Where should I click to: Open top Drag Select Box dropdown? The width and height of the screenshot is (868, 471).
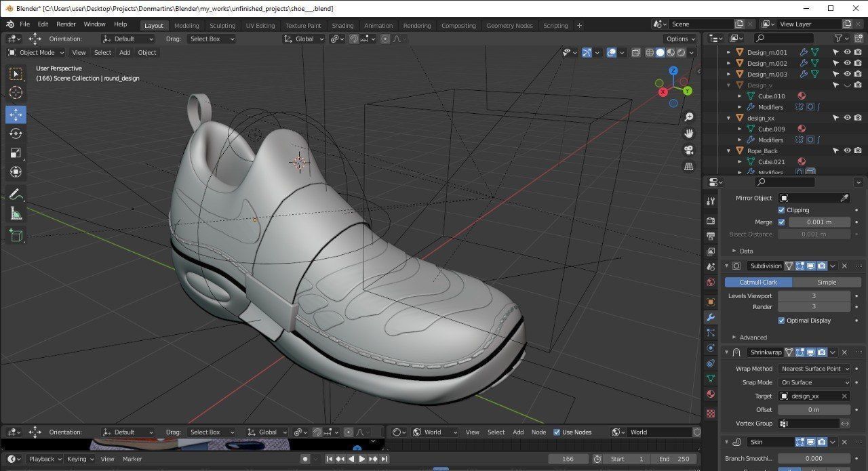211,39
